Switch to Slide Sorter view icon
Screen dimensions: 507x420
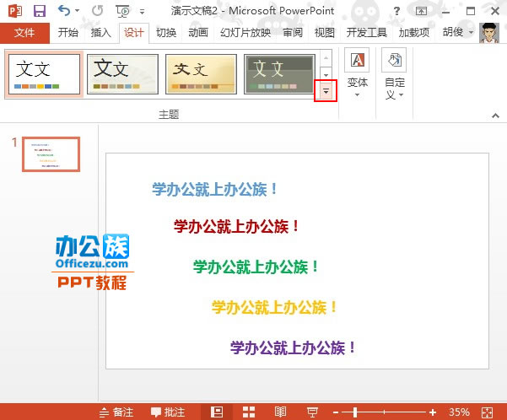click(249, 412)
